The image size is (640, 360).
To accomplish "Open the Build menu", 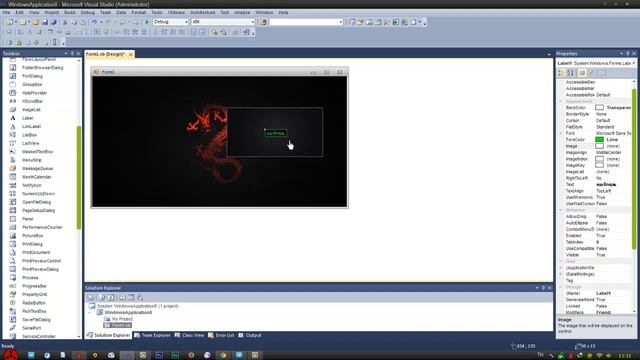I will point(69,13).
